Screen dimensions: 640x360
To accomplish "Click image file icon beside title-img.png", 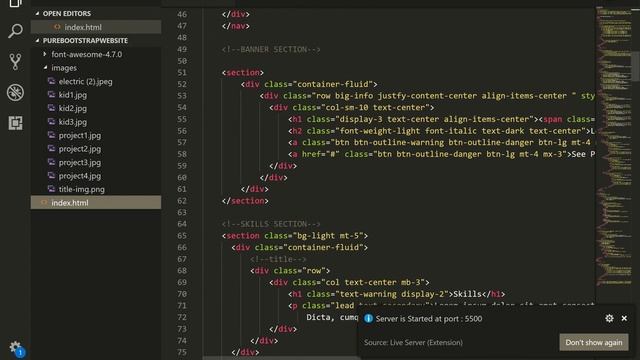I will pyautogui.click(x=51, y=189).
